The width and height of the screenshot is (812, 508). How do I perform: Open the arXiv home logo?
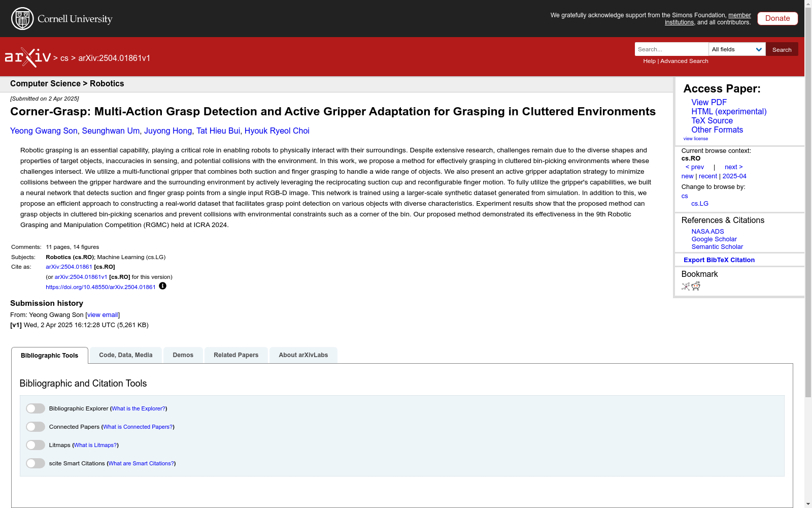[27, 57]
